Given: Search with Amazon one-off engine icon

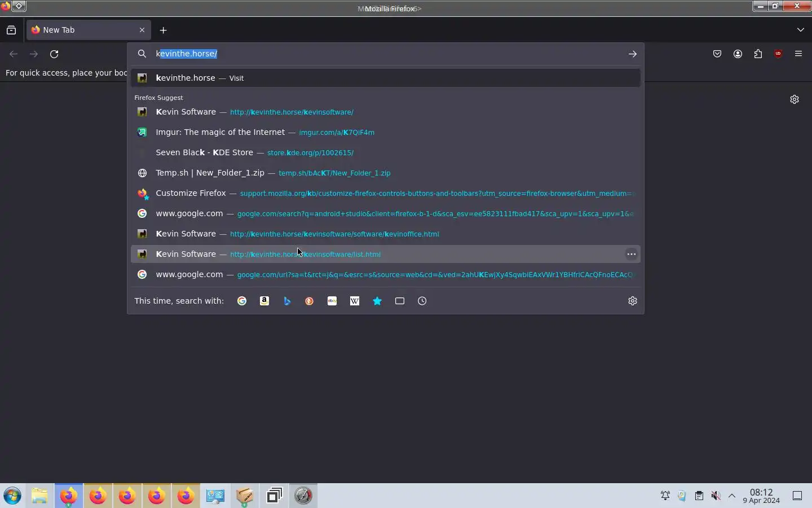Looking at the screenshot, I should pyautogui.click(x=264, y=301).
